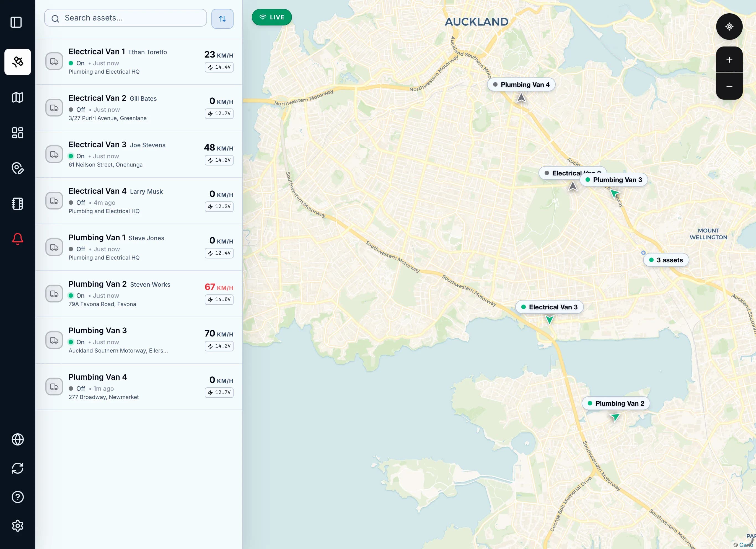Screen dimensions: 756x549
Task: Select Electrical Van 4 list row
Action: tap(139, 201)
